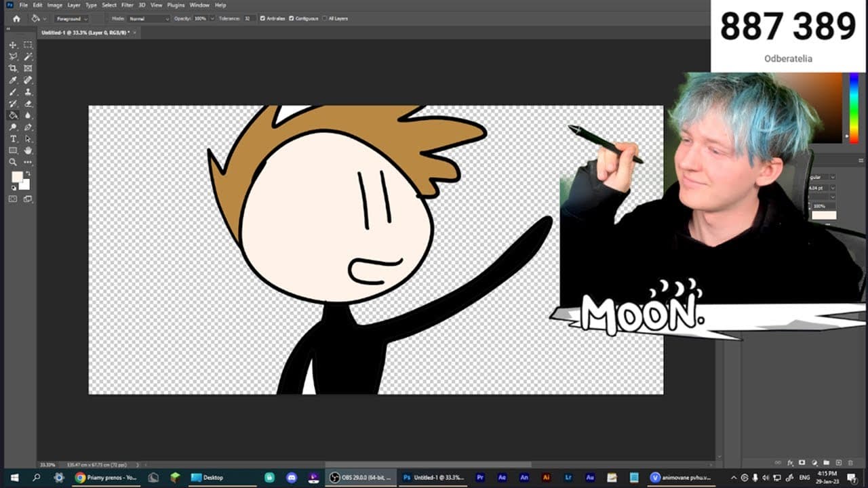This screenshot has height=488, width=868.
Task: Select the Eyedropper tool
Action: 13,80
